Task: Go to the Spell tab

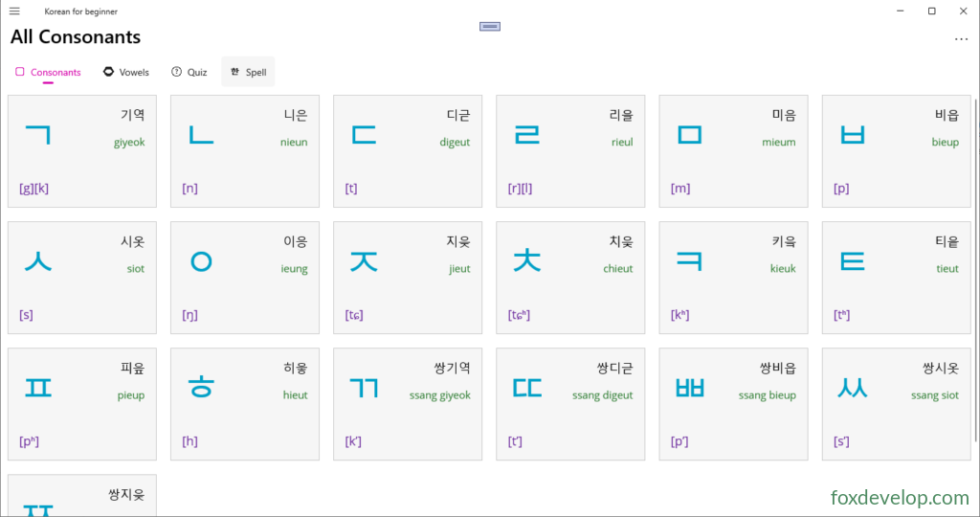Action: 248,72
